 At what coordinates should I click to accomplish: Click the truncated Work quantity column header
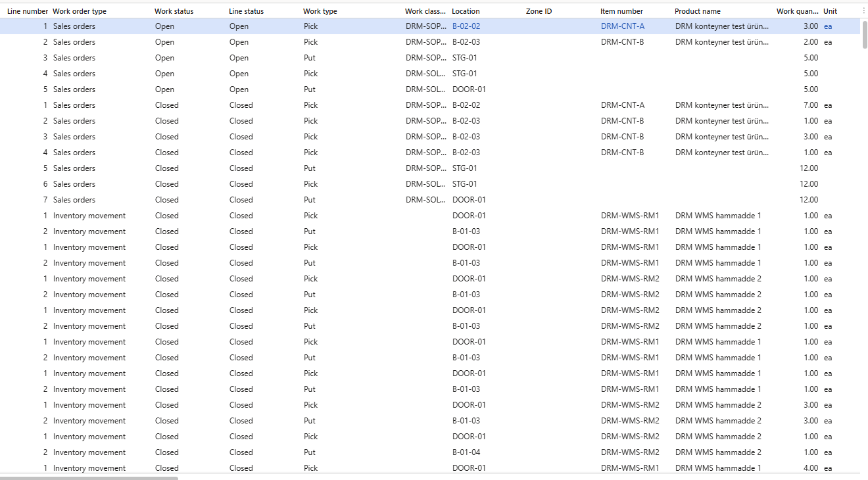pos(798,11)
